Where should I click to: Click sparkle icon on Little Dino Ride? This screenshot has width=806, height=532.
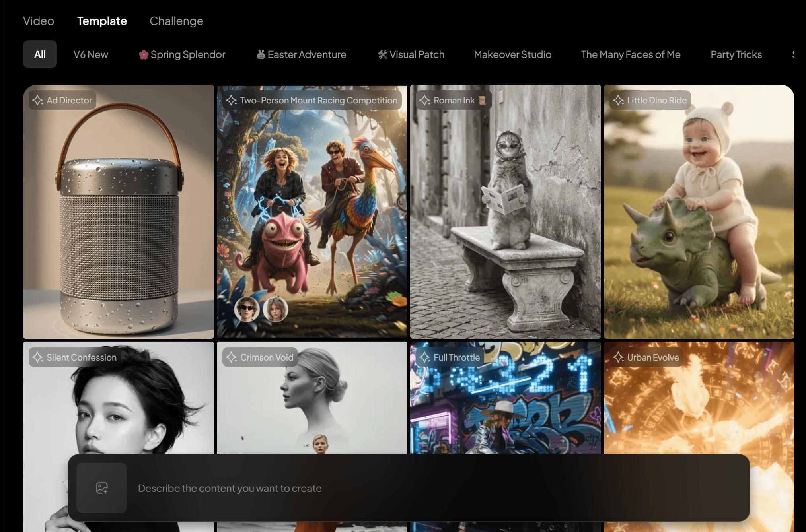(x=618, y=100)
